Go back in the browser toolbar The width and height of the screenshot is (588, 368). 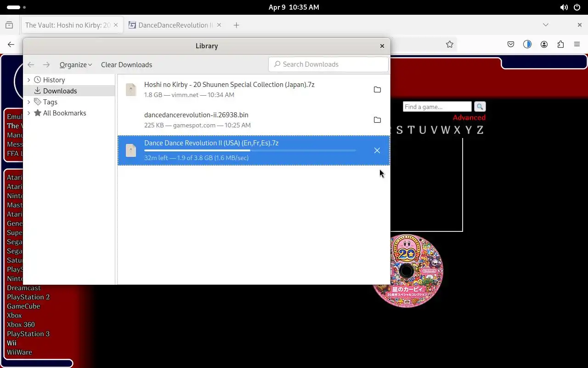[11, 45]
